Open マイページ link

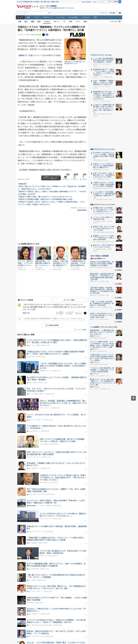click(103, 13)
